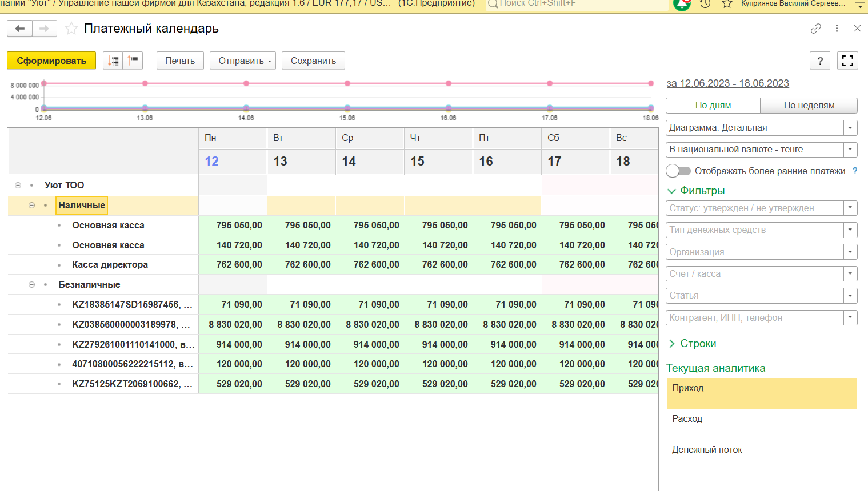Click the collapse all groups icon
Viewport: 868px width, 491px height.
coord(133,61)
